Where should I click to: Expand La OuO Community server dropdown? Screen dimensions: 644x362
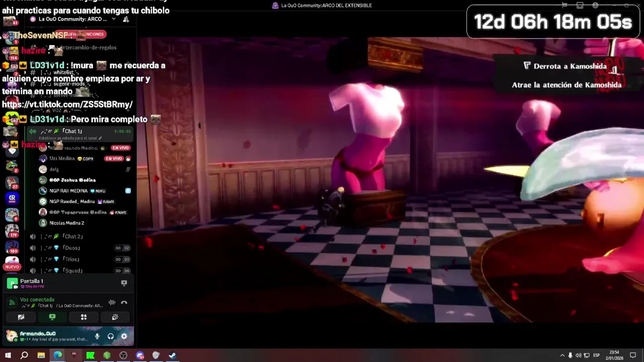coord(114,19)
